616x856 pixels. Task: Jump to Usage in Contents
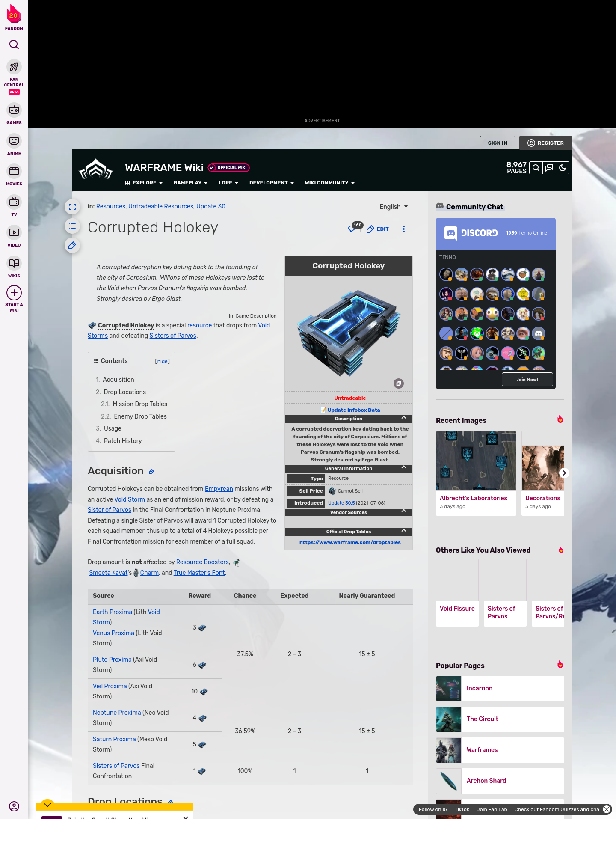113,428
